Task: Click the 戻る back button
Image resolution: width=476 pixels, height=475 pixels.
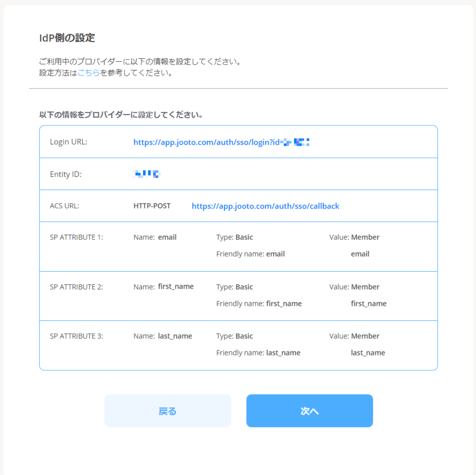Action: point(168,411)
